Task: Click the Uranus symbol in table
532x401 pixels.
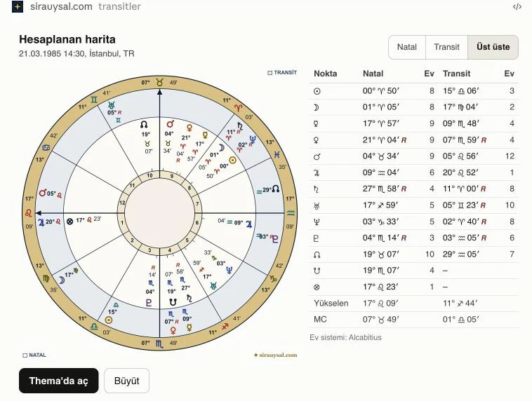Action: pos(317,205)
